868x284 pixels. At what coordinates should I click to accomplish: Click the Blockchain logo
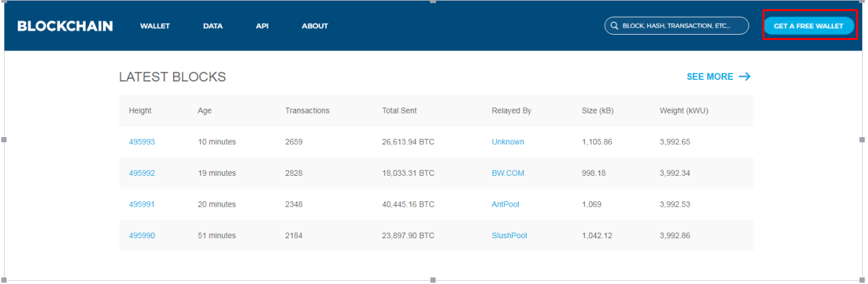(x=65, y=26)
